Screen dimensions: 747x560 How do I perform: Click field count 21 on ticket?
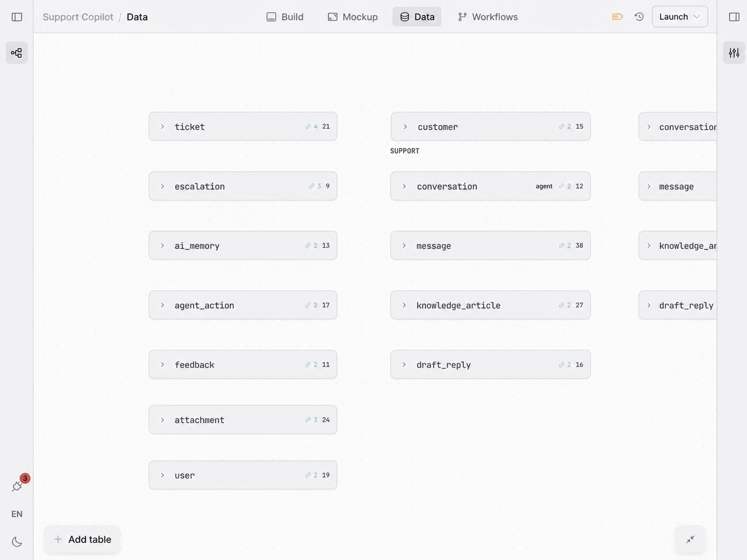[x=326, y=126]
